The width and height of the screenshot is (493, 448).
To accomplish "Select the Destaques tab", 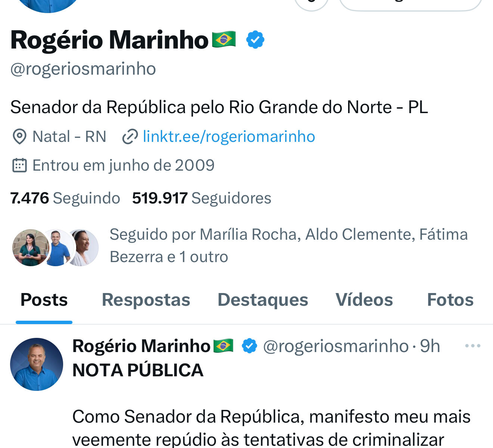I will click(x=263, y=300).
